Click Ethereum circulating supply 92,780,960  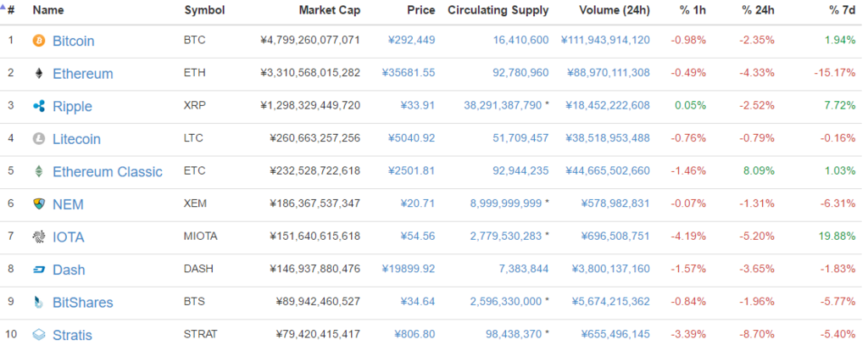(521, 73)
